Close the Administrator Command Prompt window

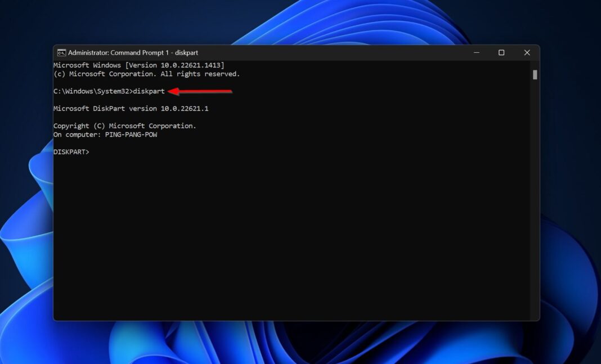(527, 53)
